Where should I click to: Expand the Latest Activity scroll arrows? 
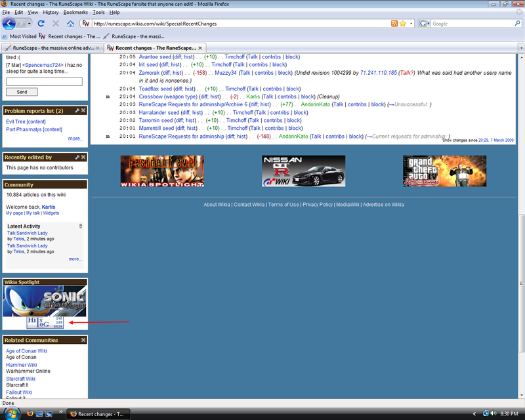(81, 226)
